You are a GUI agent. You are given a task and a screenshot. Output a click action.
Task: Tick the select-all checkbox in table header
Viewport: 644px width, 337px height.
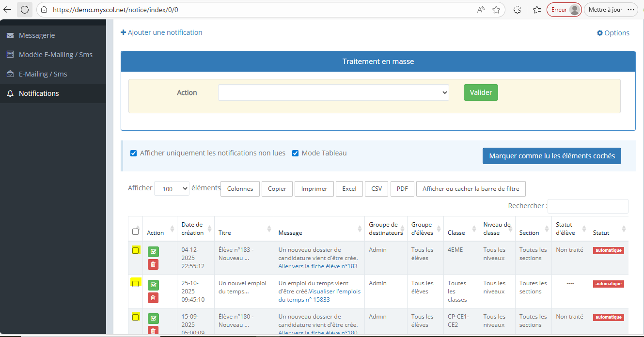(135, 232)
